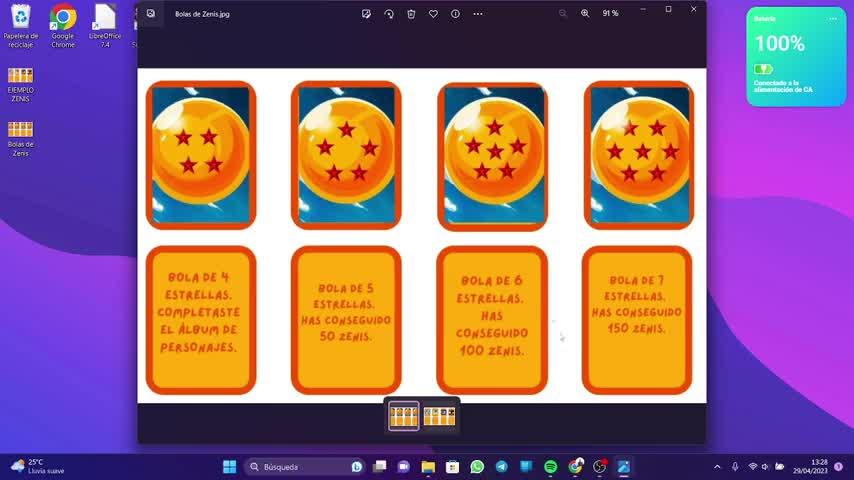This screenshot has width=854, height=480.
Task: Click the Edit image icon
Action: 366,14
